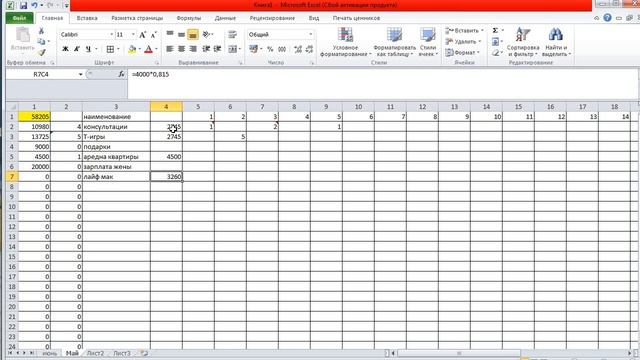Viewport: 640px width, 360px height.
Task: Click the Name Box showing R7C4
Action: pos(41,74)
